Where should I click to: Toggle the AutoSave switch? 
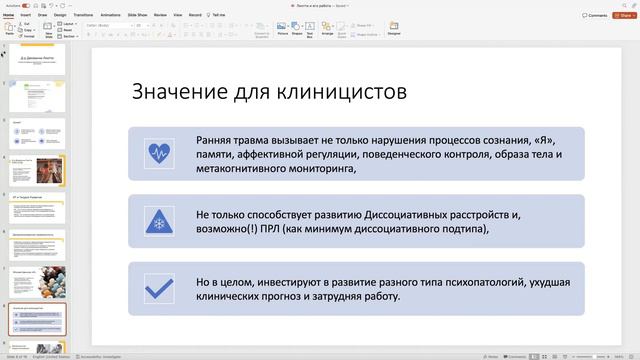coord(26,6)
